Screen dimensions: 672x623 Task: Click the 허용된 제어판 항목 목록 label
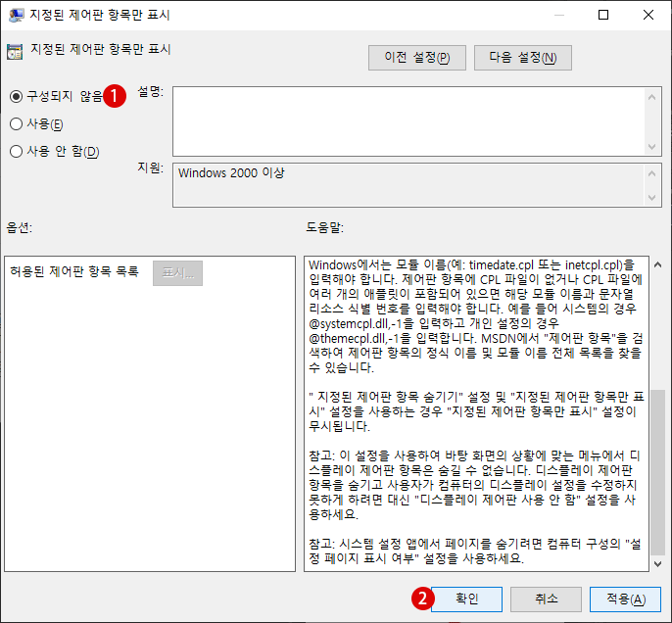[x=74, y=271]
